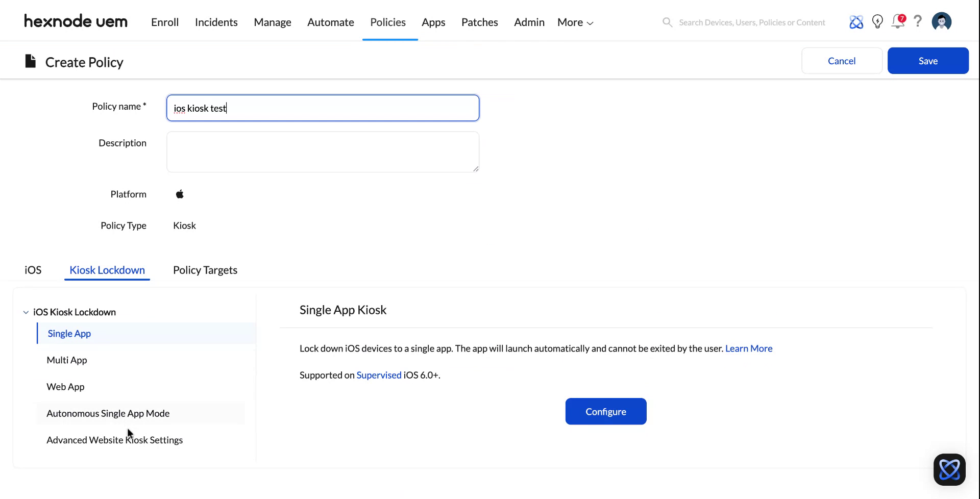Click the Create Policy document icon

coord(30,61)
